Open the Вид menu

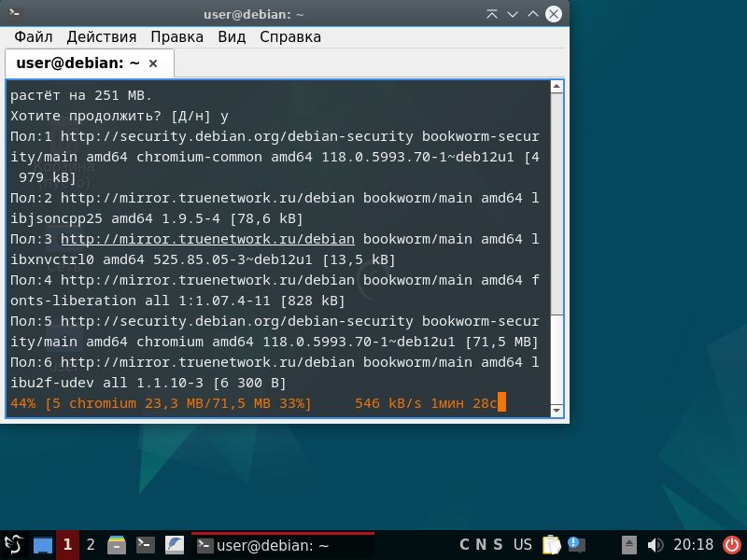point(232,37)
